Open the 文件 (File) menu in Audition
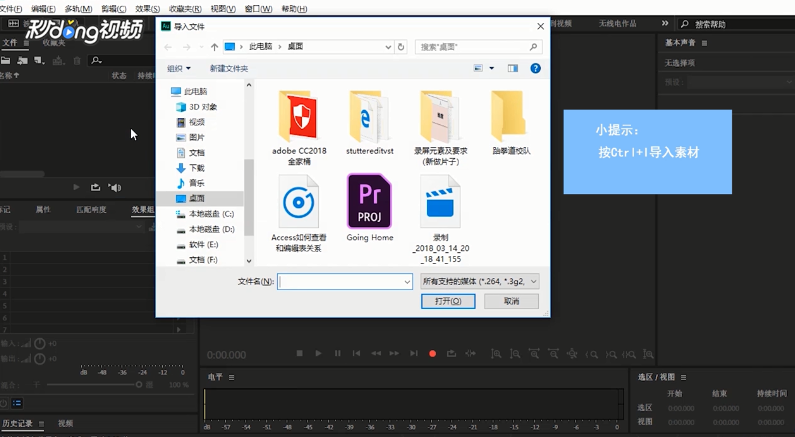 click(11, 9)
